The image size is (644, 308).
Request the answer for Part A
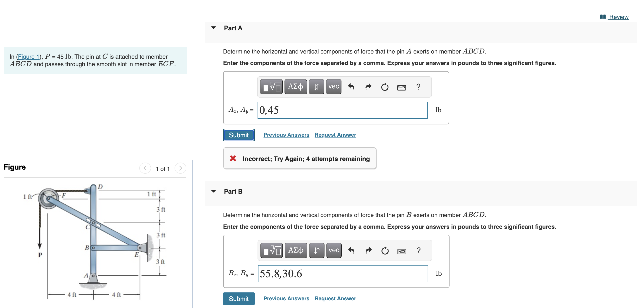point(335,135)
